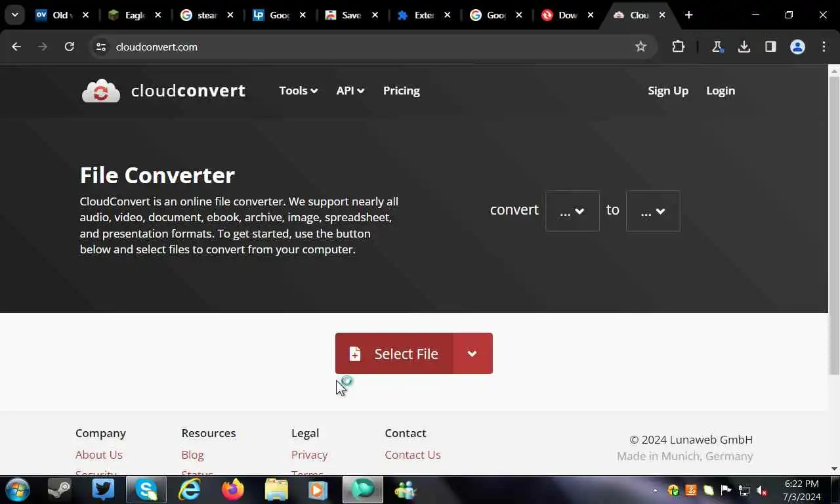Show hidden tray icons arrow
Image resolution: width=840 pixels, height=504 pixels.
tap(655, 490)
